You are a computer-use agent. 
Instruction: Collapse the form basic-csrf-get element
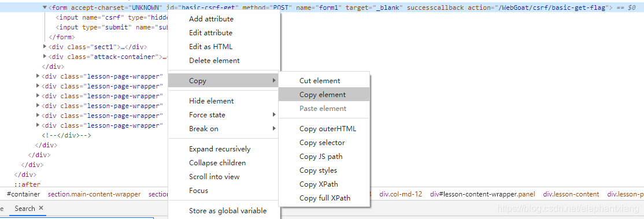(45, 8)
